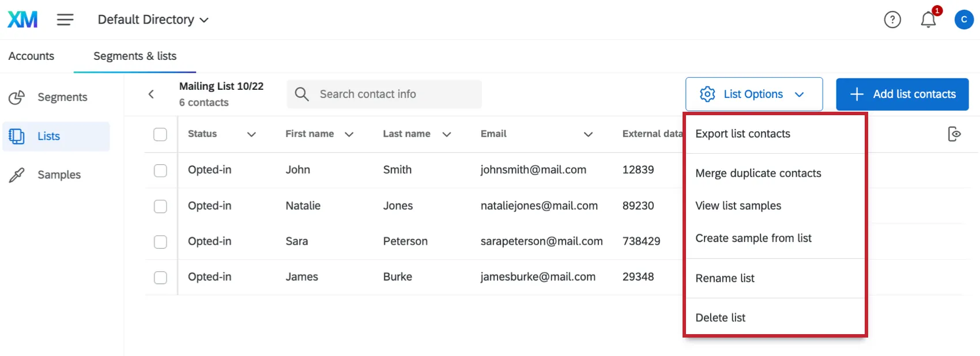Click the Add list contacts button
Screen dimensions: 980x356
(x=902, y=94)
